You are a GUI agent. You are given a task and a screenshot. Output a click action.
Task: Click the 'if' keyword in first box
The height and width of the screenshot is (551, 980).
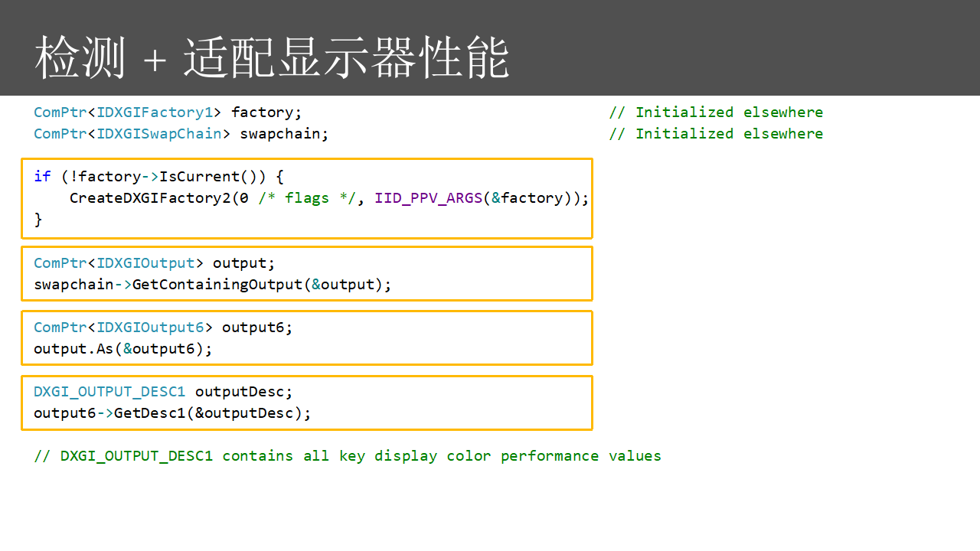pyautogui.click(x=42, y=177)
